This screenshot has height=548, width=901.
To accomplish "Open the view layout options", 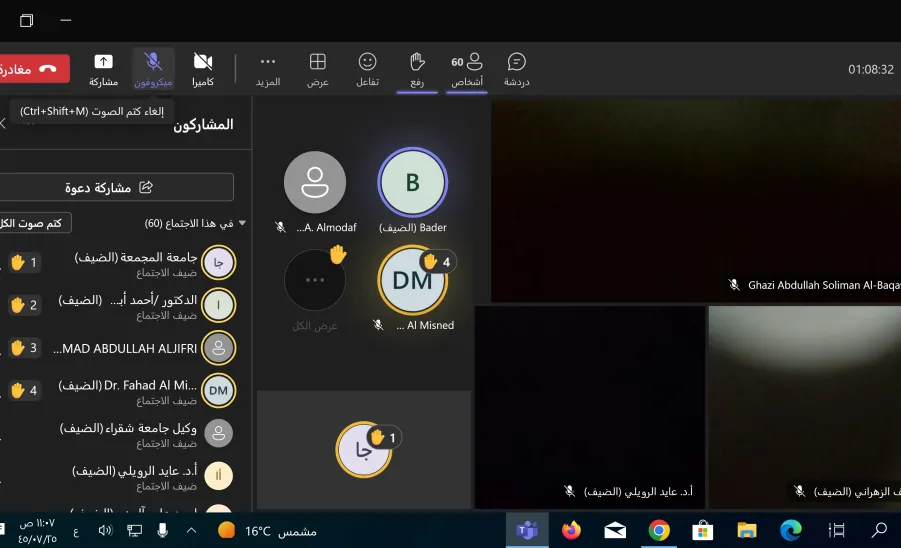I will [317, 69].
